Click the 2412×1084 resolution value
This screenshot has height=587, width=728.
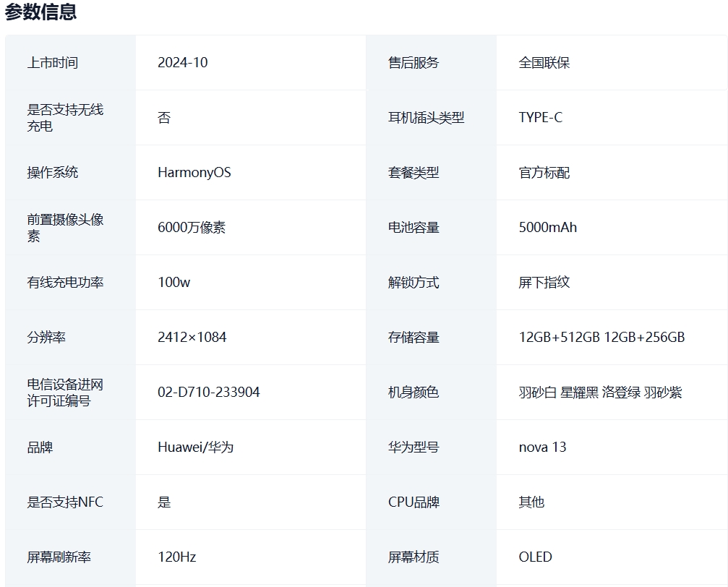(192, 337)
